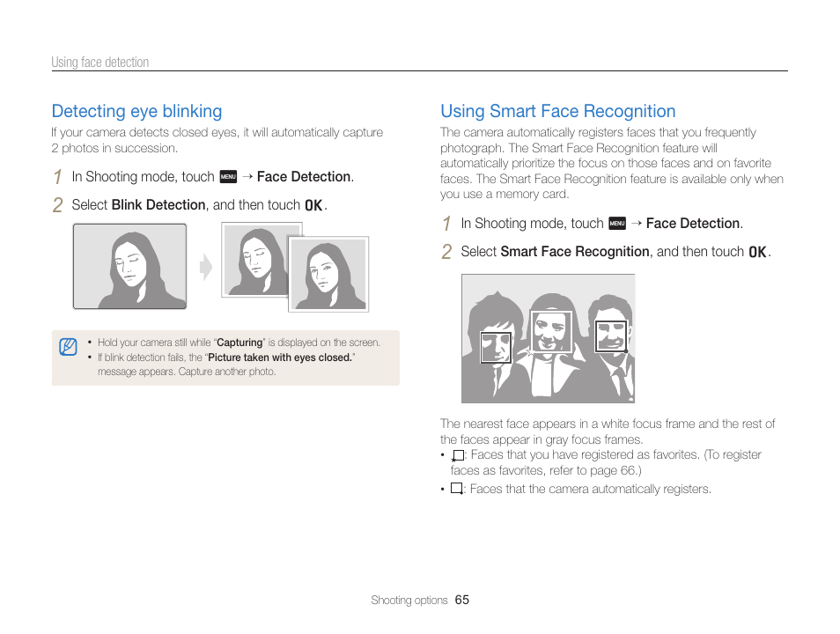This screenshot has width=840, height=634.
Task: Click the MENU icon in Smart Face Recognition step 1
Action: [617, 224]
